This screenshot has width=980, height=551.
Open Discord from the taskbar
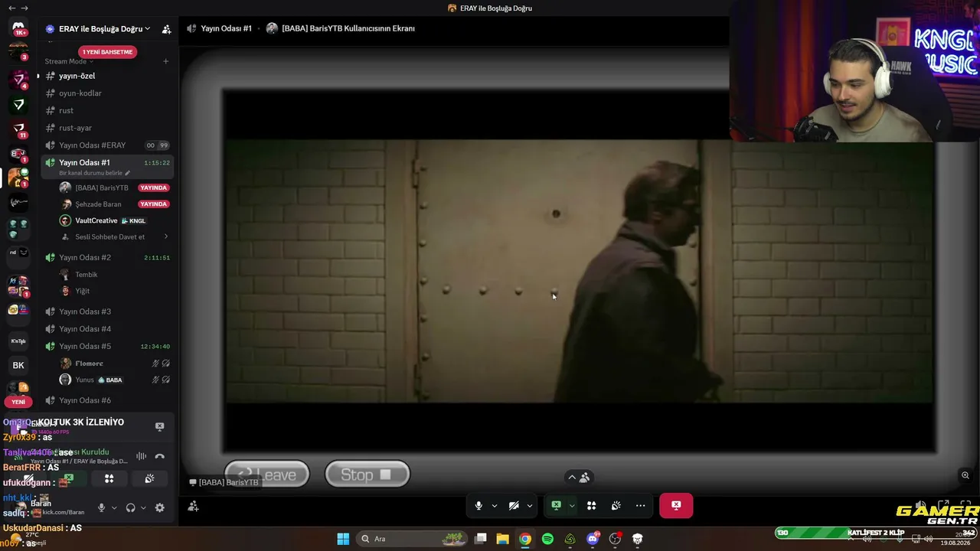coord(593,539)
